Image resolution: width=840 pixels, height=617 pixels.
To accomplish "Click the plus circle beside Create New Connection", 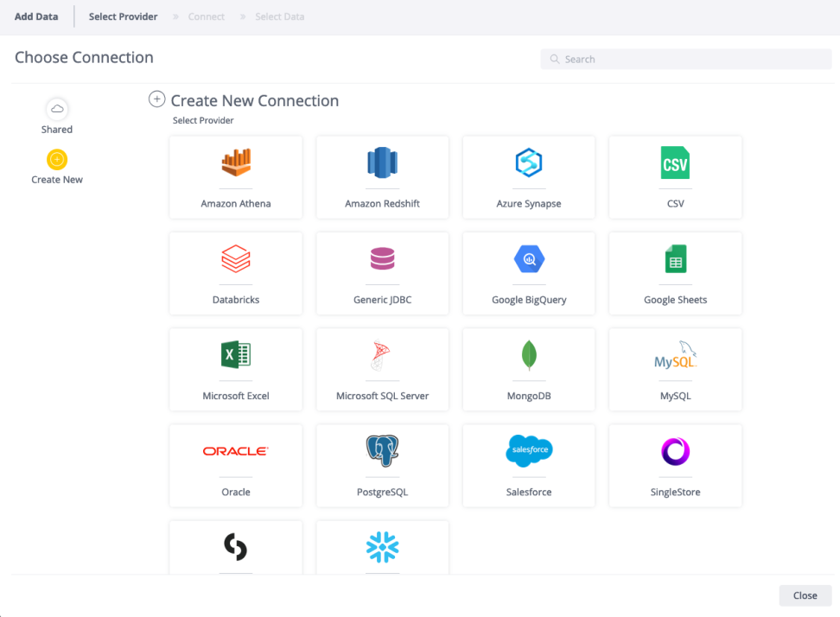I will click(x=156, y=99).
